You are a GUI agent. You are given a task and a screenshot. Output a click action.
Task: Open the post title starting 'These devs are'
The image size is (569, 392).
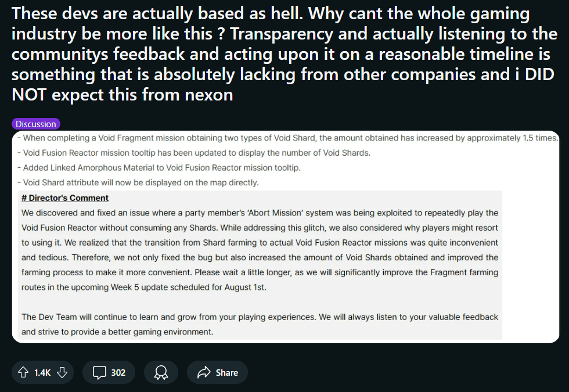coord(284,53)
